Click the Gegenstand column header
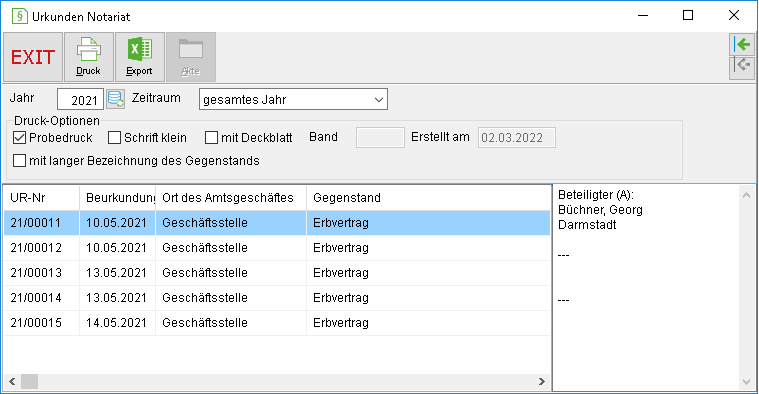 pyautogui.click(x=428, y=197)
